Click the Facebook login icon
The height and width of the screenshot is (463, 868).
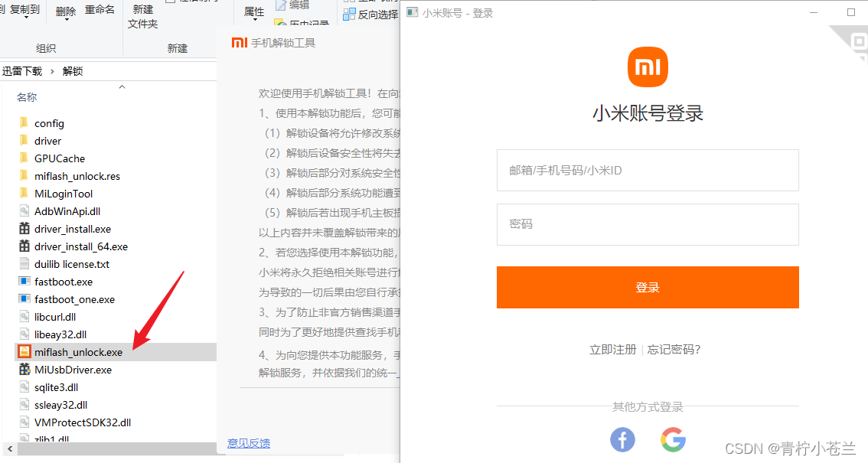(622, 440)
